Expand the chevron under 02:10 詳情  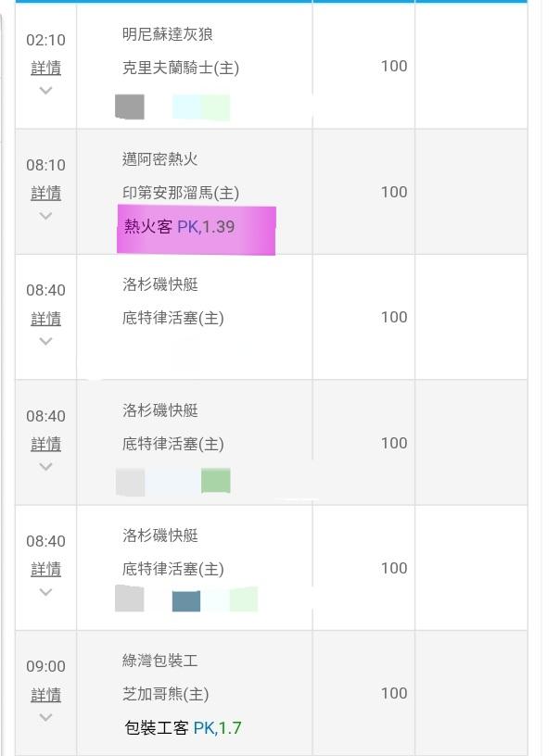[45, 90]
